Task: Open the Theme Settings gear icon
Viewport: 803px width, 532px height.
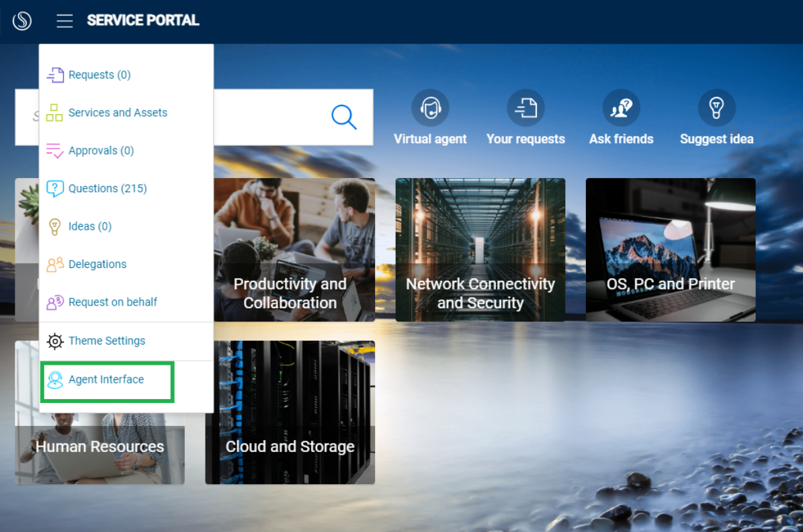Action: coord(56,341)
